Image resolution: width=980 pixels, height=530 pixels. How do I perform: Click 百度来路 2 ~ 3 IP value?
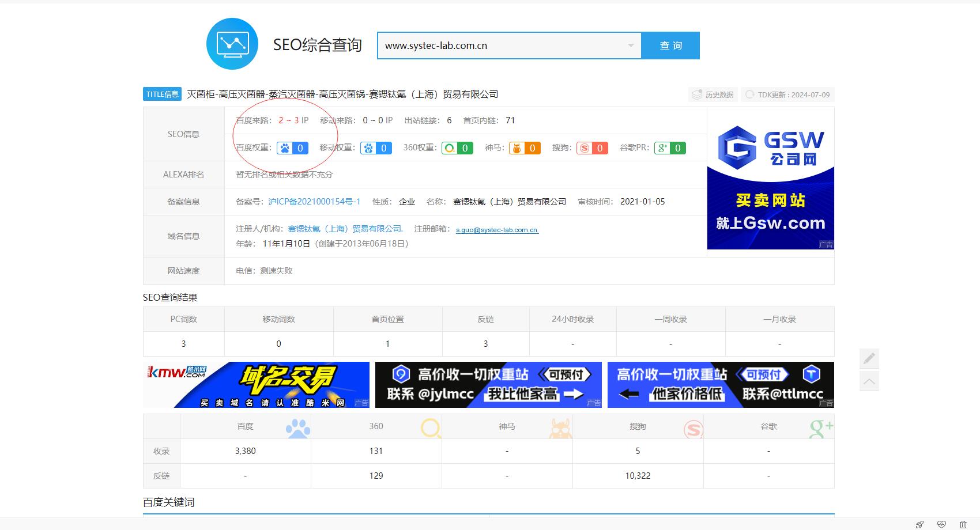coord(293,120)
